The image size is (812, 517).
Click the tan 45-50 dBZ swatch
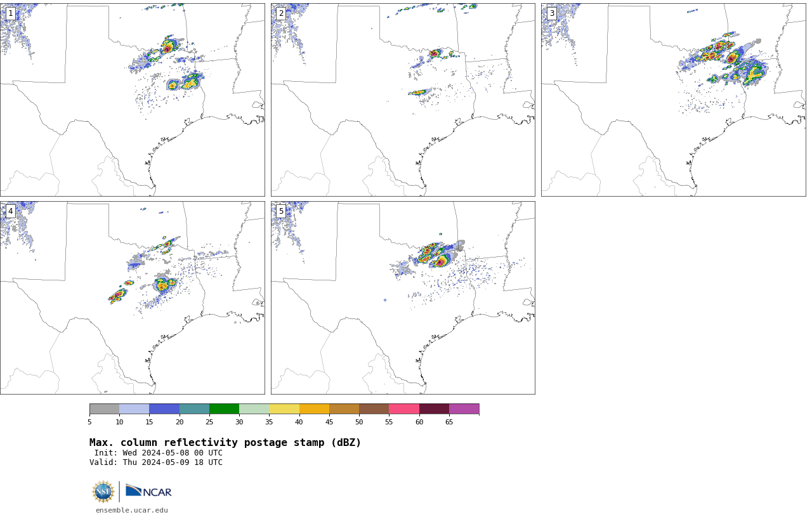pos(344,409)
